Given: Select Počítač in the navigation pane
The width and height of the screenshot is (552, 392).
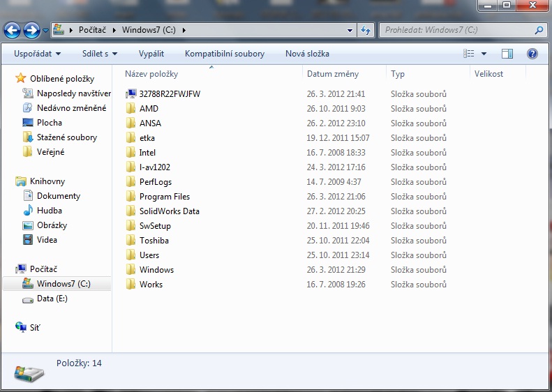Looking at the screenshot, I should 43,269.
